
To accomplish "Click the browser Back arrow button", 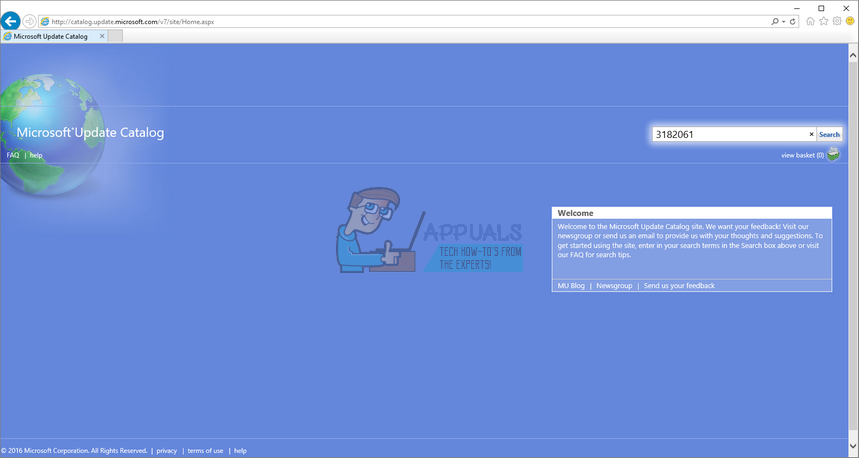I will click(10, 21).
